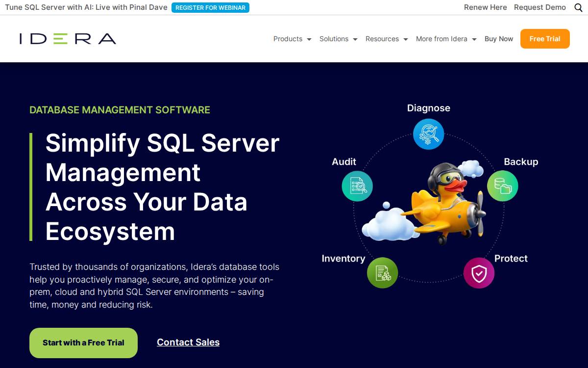Select the Audit circle icon
Viewport: 588px width, 368px height.
point(357,186)
